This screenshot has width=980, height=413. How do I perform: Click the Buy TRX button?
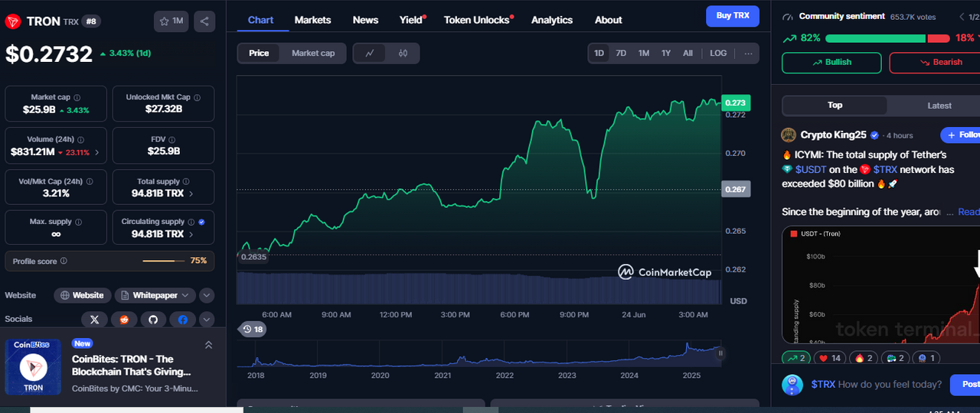click(x=733, y=16)
